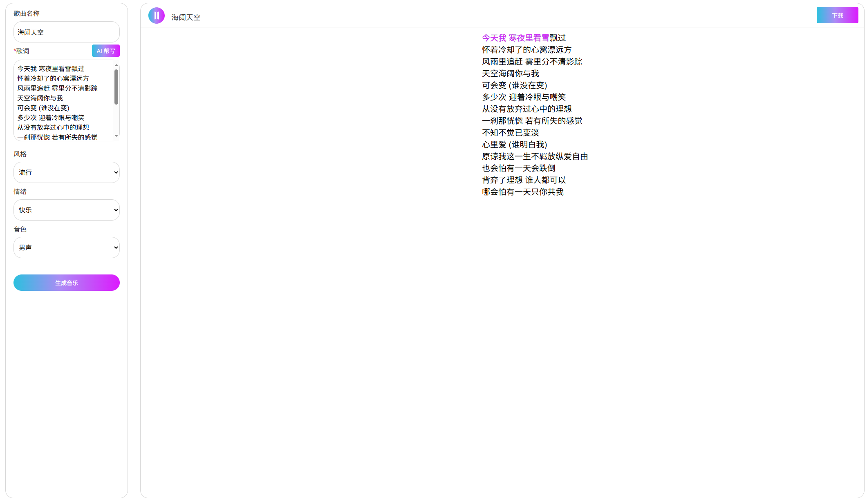
Task: Click the 歌曲名称 label
Action: [27, 13]
